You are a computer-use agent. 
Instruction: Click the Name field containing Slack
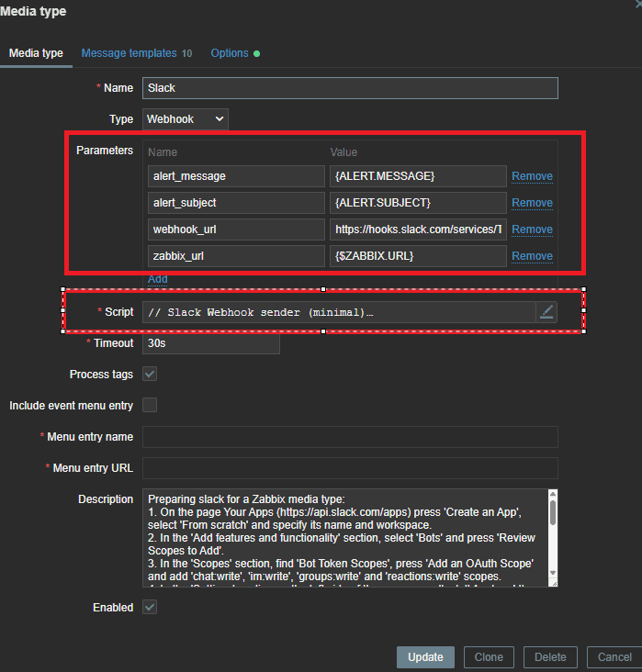[x=350, y=88]
